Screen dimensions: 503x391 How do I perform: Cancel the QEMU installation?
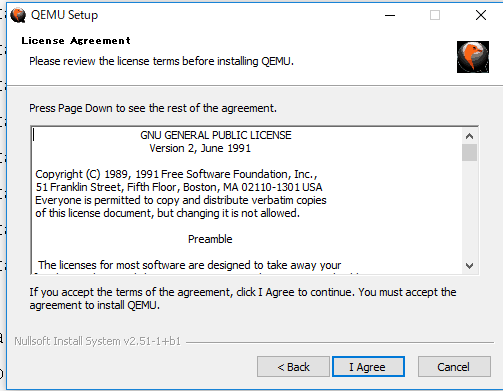click(454, 367)
